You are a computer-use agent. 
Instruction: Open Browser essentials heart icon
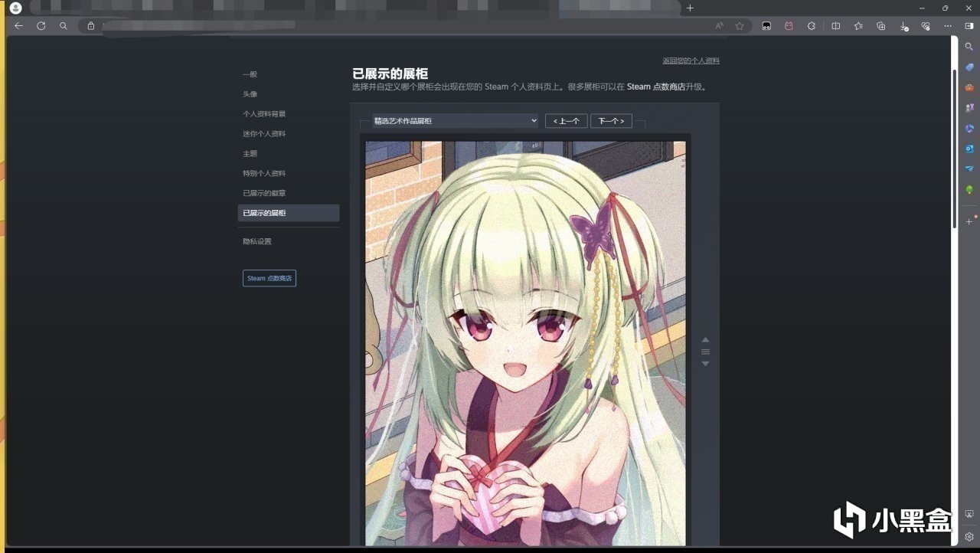(926, 26)
